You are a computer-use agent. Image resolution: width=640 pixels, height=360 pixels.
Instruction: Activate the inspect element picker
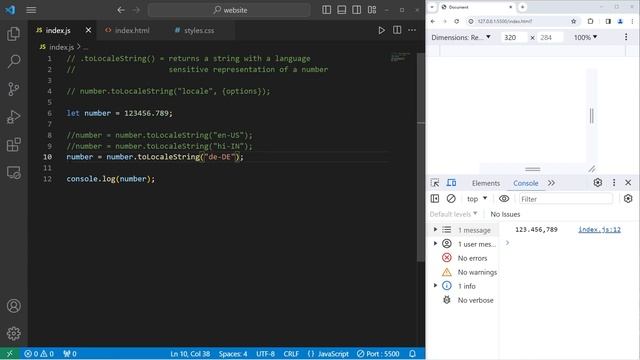point(435,183)
